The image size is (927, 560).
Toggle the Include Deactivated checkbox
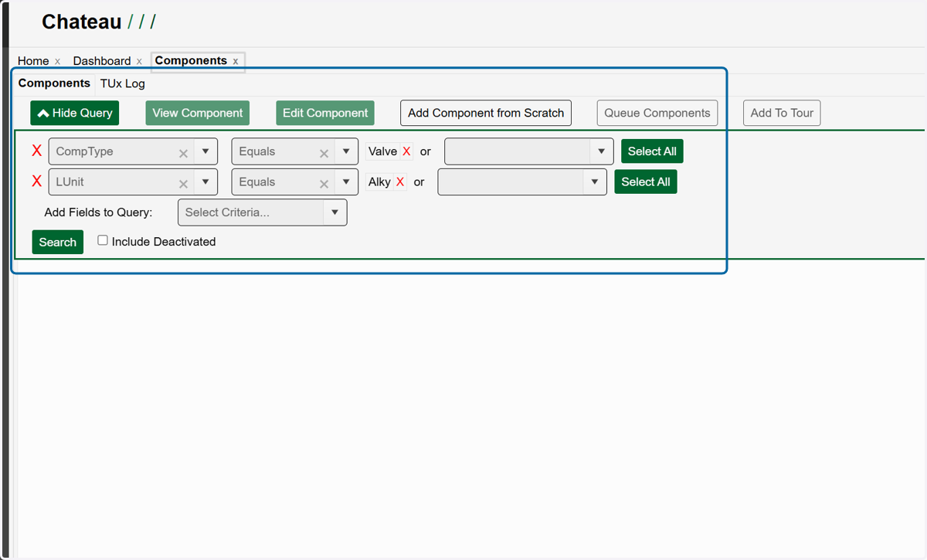(103, 240)
